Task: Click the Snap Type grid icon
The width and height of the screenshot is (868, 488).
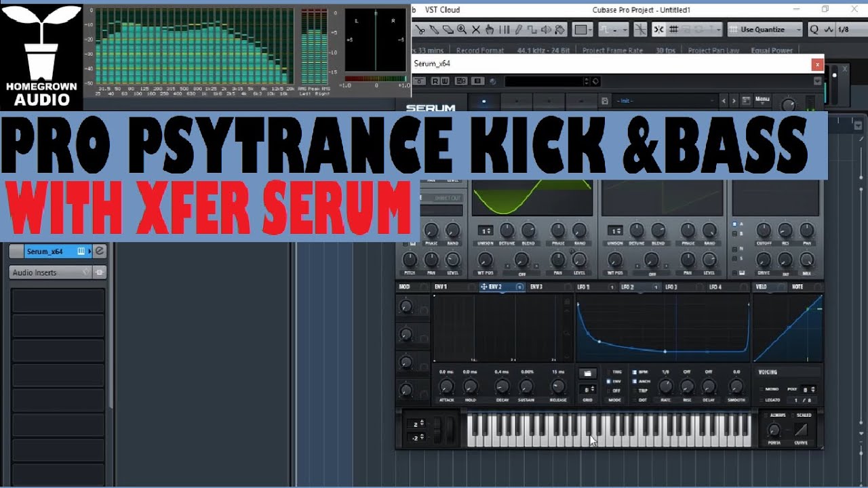Action: pos(673,29)
